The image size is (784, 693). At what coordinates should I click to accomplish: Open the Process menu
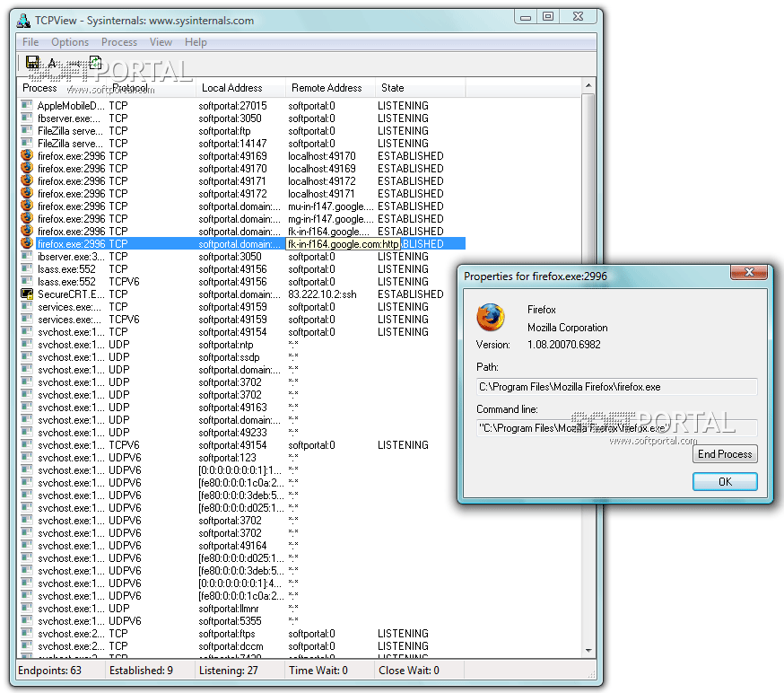pyautogui.click(x=119, y=42)
